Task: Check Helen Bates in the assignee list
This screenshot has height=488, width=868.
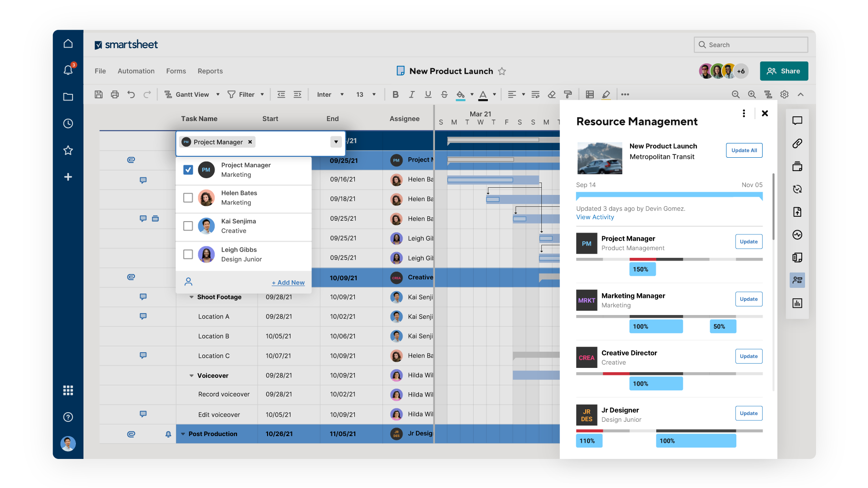Action: click(188, 197)
